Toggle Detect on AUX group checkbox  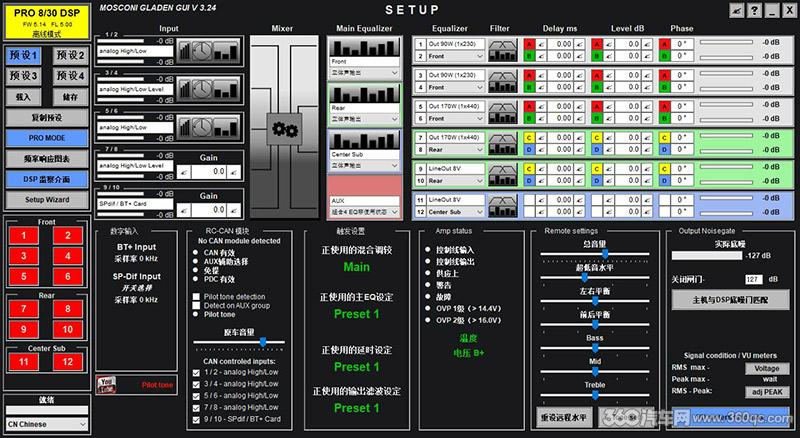pyautogui.click(x=196, y=305)
